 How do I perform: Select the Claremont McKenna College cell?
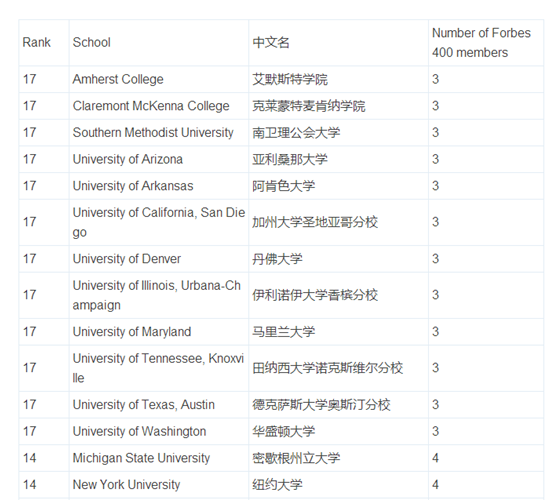point(159,106)
